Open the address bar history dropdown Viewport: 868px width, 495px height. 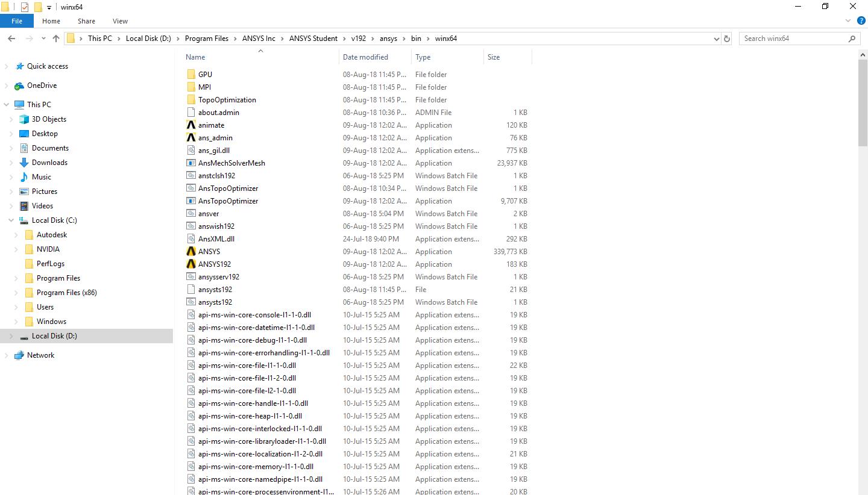pos(717,38)
